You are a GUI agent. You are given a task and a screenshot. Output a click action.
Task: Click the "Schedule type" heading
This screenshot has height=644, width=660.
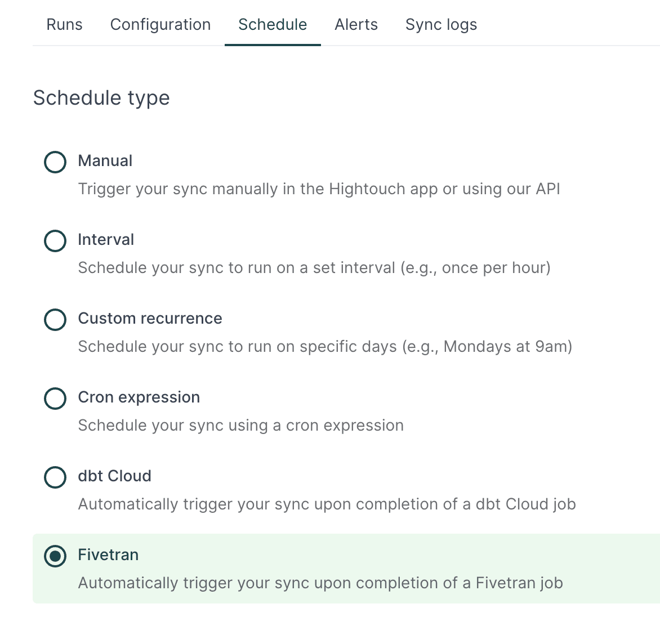pyautogui.click(x=101, y=98)
